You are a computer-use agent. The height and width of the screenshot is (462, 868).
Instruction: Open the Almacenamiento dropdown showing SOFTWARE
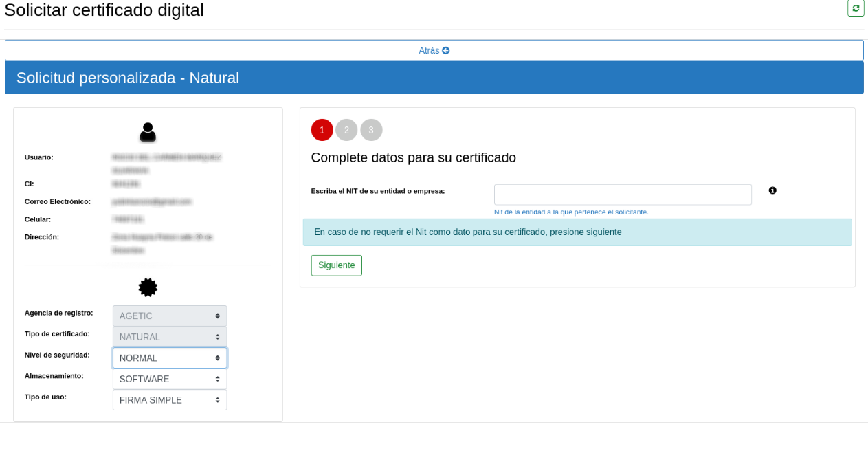pos(170,379)
